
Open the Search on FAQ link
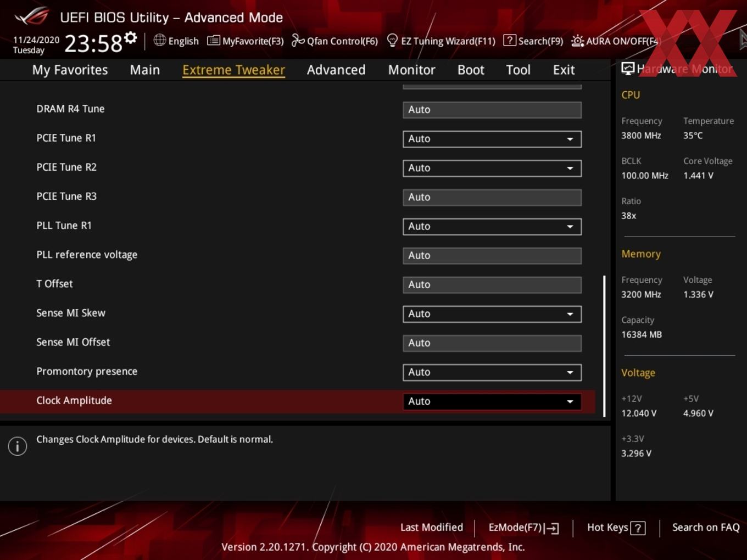click(706, 527)
